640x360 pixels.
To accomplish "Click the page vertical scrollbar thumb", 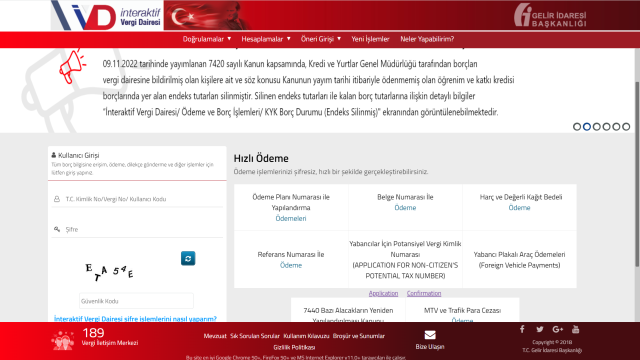I will [637, 174].
